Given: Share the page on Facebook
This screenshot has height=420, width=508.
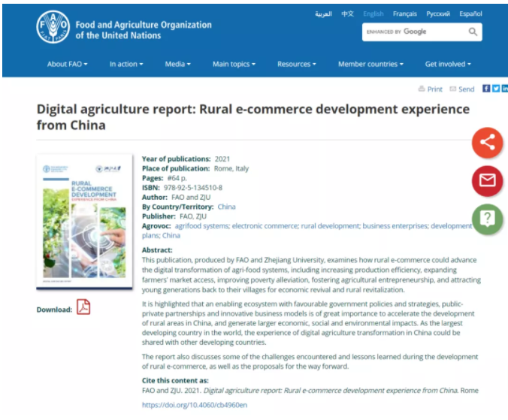Looking at the screenshot, I should tap(486, 89).
